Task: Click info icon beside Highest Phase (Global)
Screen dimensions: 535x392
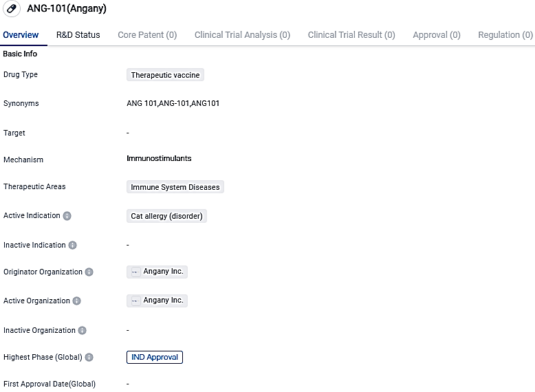Action: coord(89,358)
